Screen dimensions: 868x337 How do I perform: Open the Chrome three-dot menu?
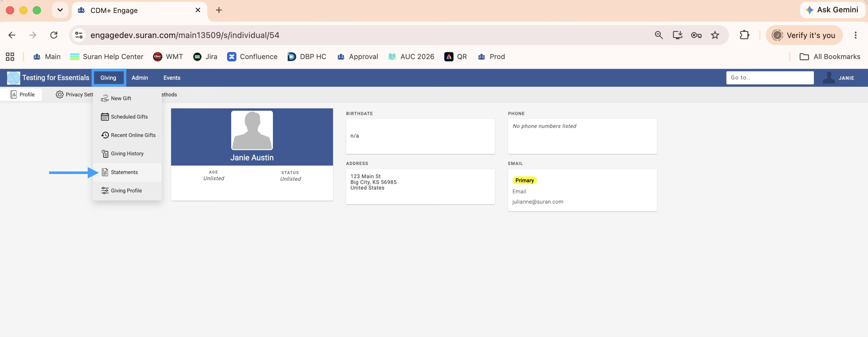click(x=856, y=35)
